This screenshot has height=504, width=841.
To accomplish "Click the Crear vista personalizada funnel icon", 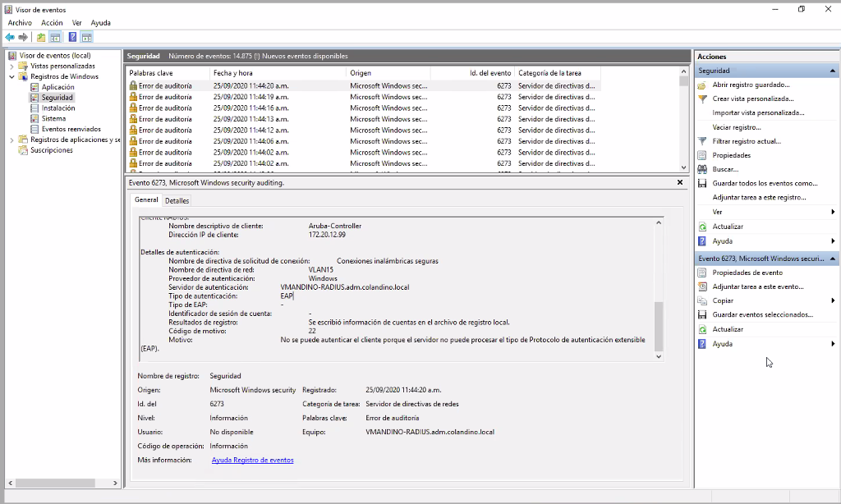I will click(702, 99).
